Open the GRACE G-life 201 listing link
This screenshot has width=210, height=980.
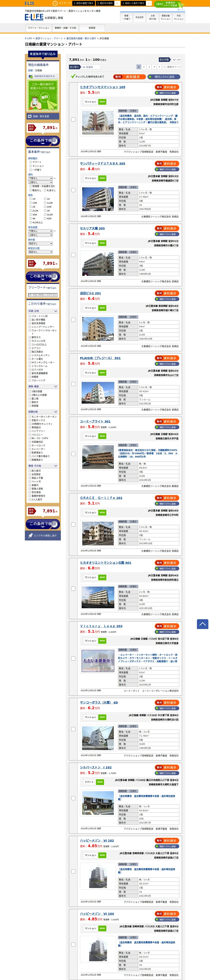tap(101, 498)
